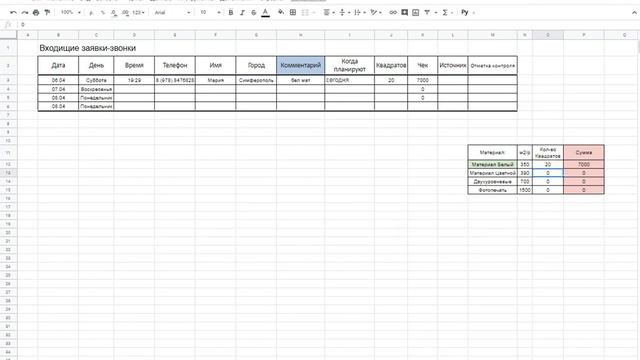Open the text rotation dropdown
This screenshot has width=640, height=360.
[x=376, y=13]
